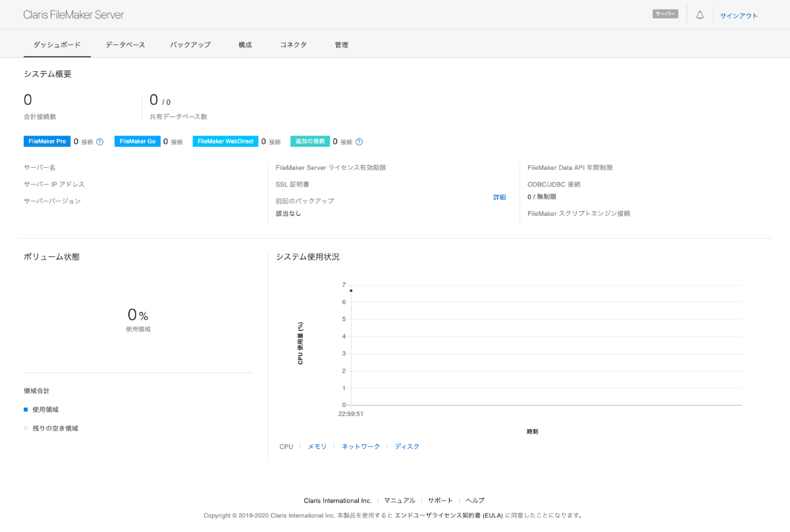790x532 pixels.
Task: Click the 22:59:51 time label
Action: [x=351, y=414]
